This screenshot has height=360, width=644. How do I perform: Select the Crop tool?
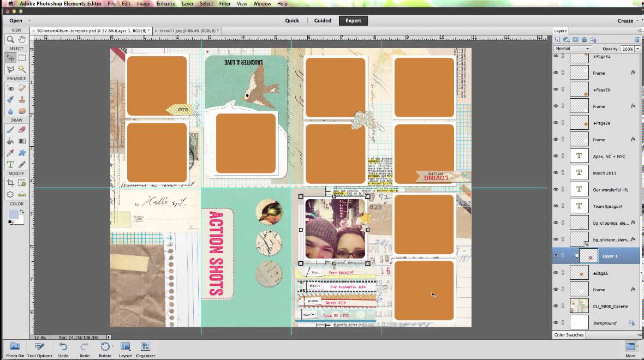10,183
